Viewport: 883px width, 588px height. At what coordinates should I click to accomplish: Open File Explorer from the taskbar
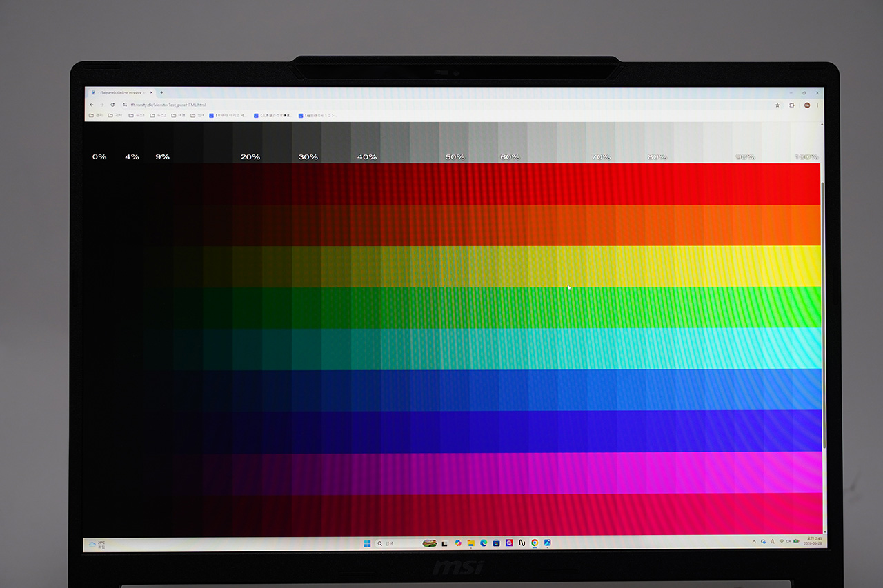click(470, 543)
